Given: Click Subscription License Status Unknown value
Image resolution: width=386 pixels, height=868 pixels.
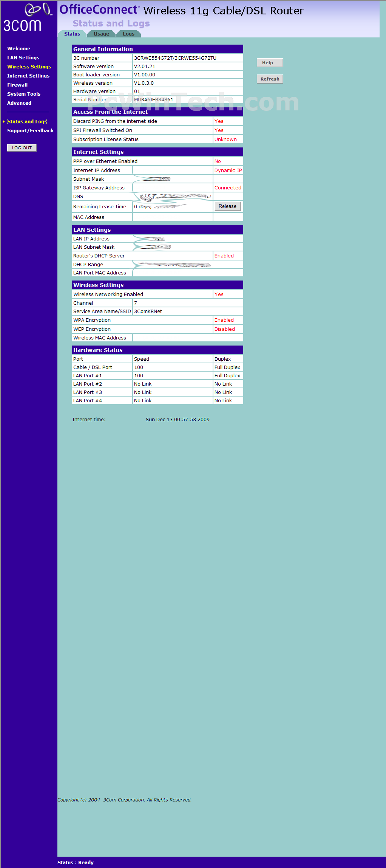Looking at the screenshot, I should tap(225, 139).
